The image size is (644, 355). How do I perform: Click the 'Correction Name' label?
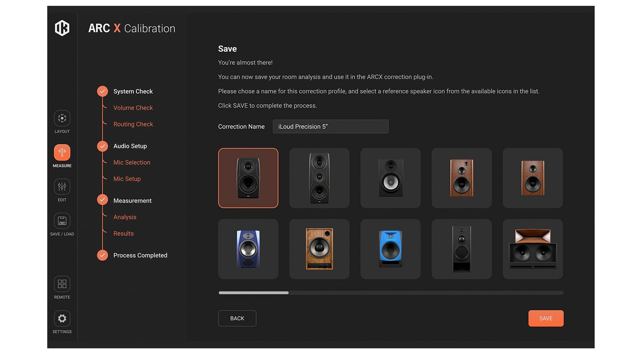(x=241, y=127)
